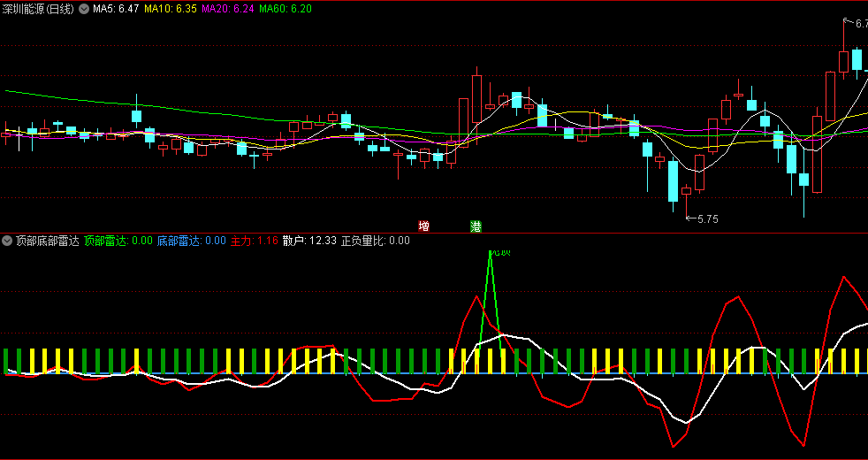Click the 散户: 12.33 value

[309, 241]
